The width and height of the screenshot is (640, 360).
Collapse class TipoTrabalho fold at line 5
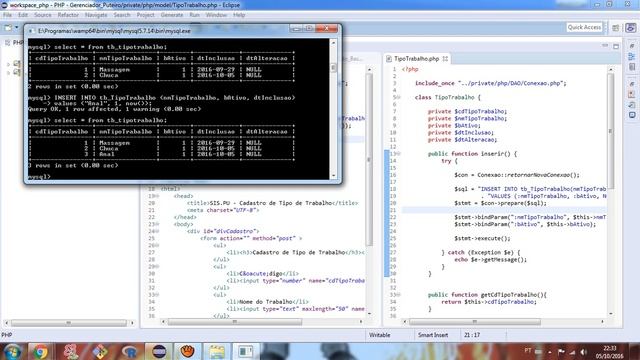point(399,97)
